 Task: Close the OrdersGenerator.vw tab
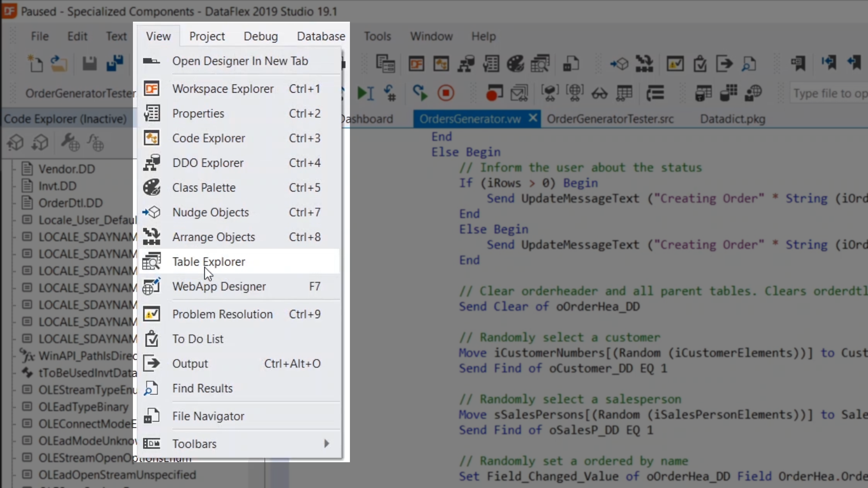tap(533, 118)
